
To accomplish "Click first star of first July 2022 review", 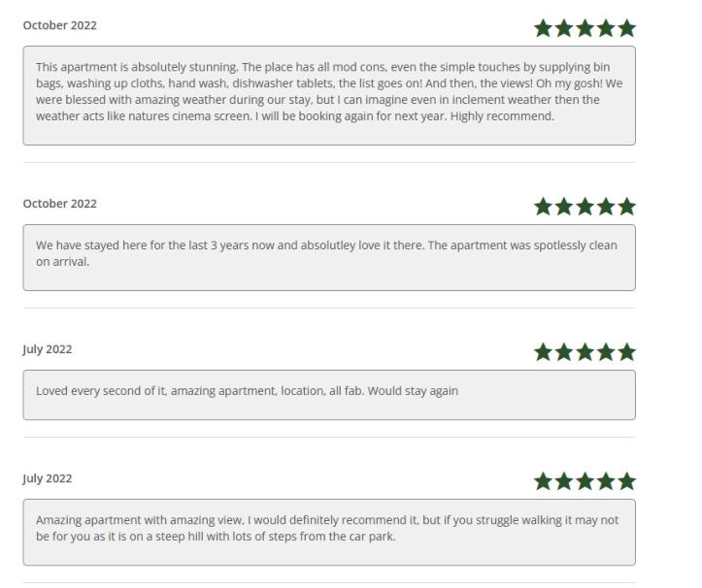I will pyautogui.click(x=543, y=352).
